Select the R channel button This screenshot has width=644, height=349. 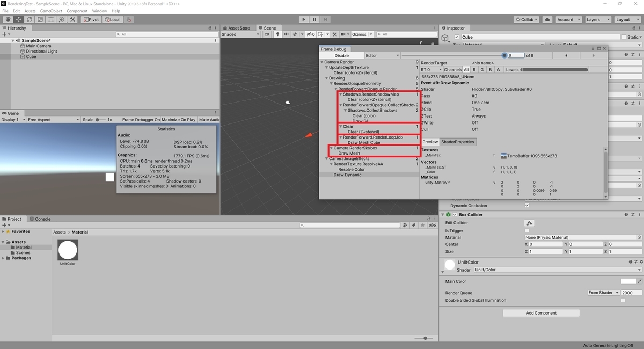[474, 70]
